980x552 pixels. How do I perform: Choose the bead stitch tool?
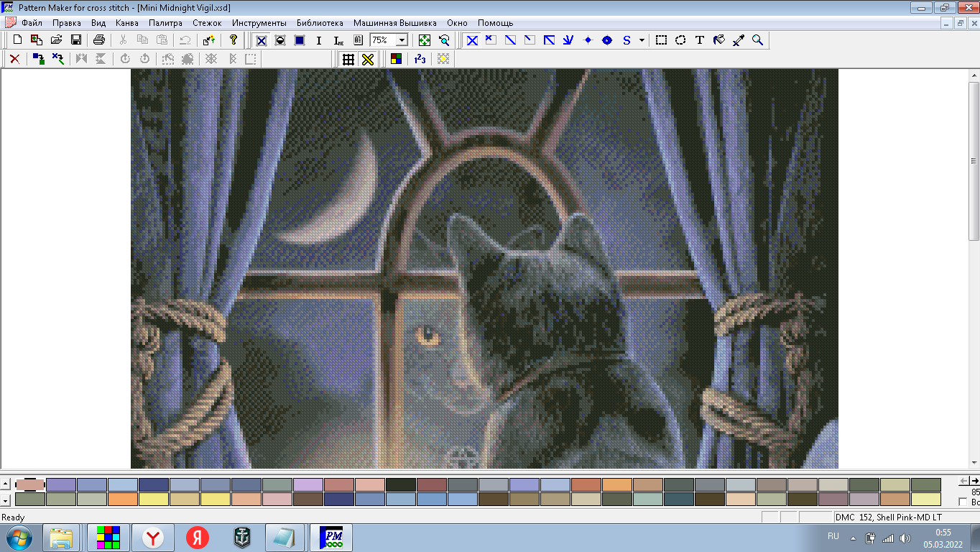pos(607,40)
